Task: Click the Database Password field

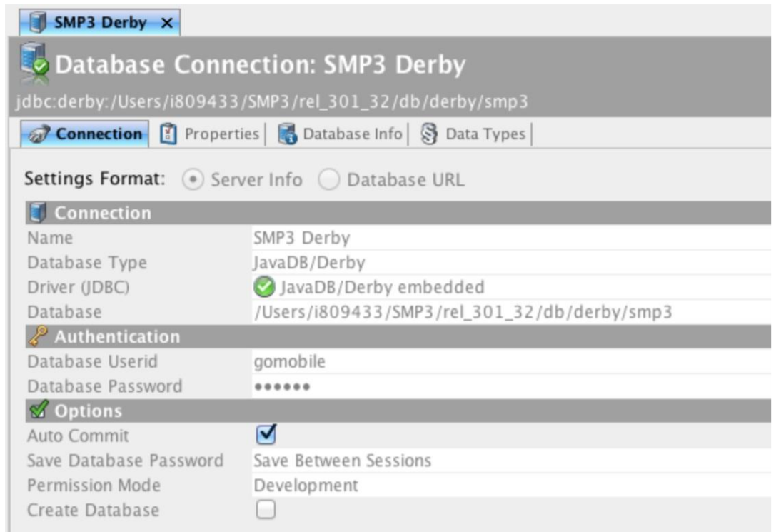Action: coord(512,386)
